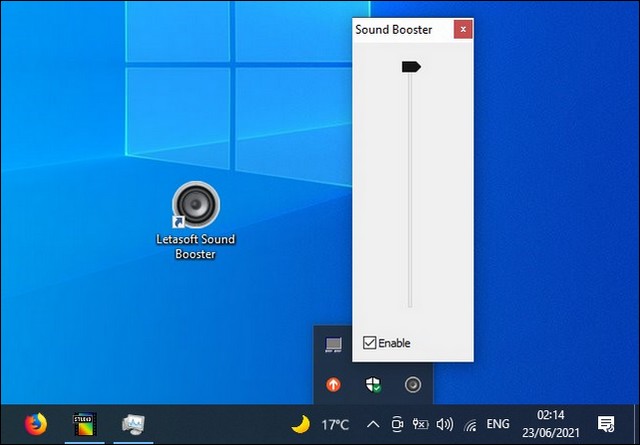Image resolution: width=640 pixels, height=445 pixels.
Task: Close the Sound Booster popup window
Action: pos(463,29)
